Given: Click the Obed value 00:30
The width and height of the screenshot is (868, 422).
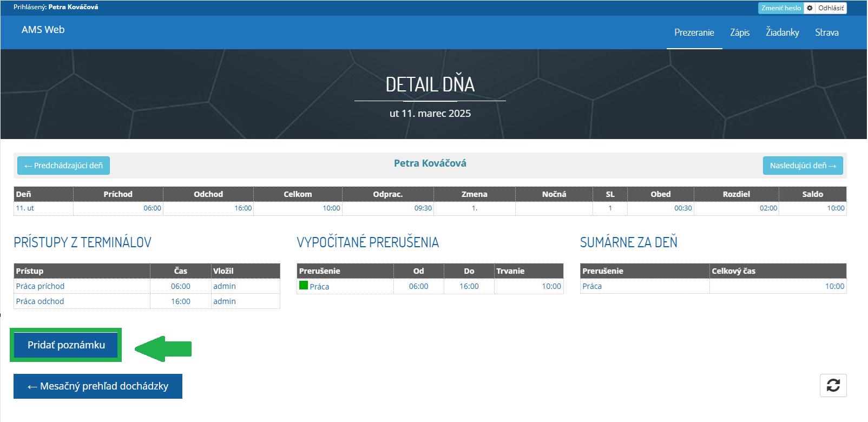Looking at the screenshot, I should point(683,208).
